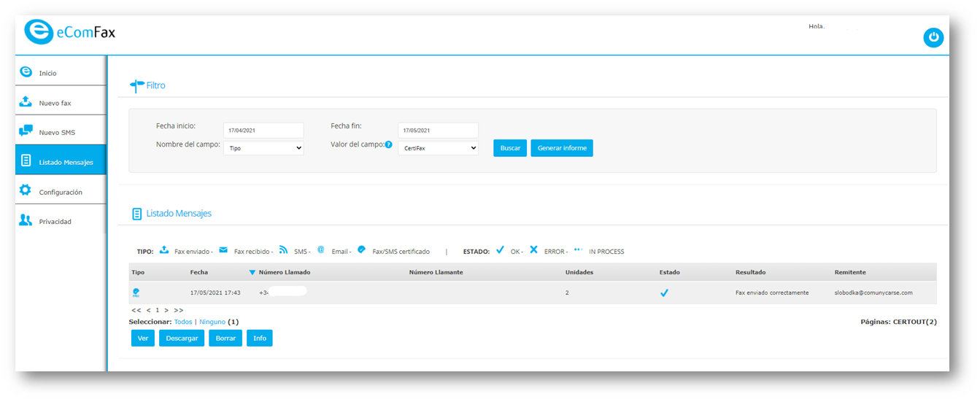The width and height of the screenshot is (980, 402).
Task: Click the Privacidad people icon
Action: (26, 220)
